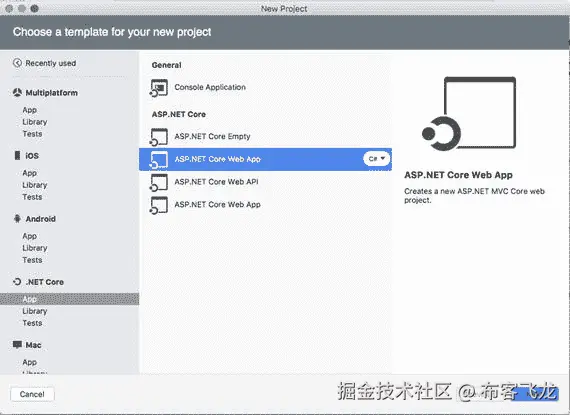The width and height of the screenshot is (570, 415).
Task: Click the Recently used clock icon
Action: 17,63
